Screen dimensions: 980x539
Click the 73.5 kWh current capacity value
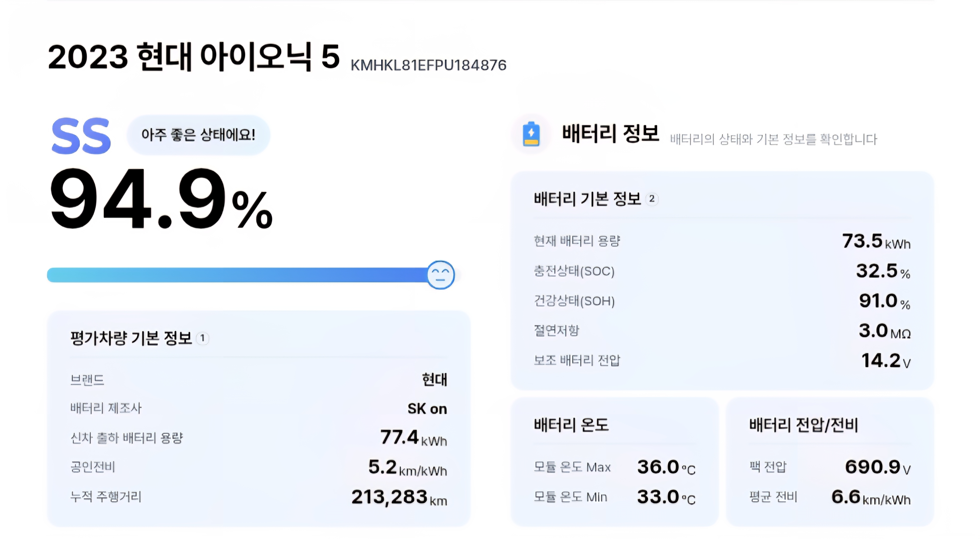[x=876, y=241]
